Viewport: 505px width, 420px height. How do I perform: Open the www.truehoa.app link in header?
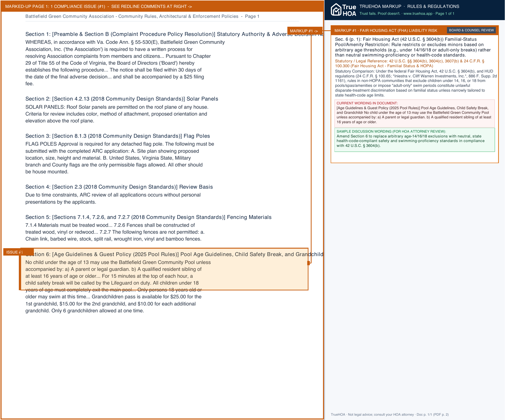pyautogui.click(x=418, y=13)
